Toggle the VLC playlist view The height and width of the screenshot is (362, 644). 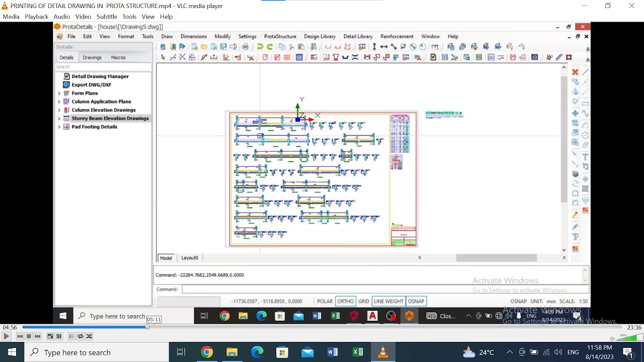pos(71,336)
